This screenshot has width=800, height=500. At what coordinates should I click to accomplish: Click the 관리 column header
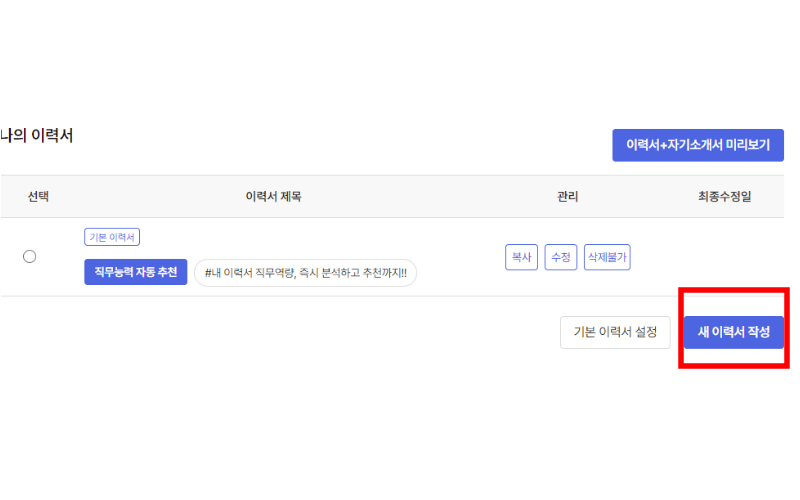[x=567, y=196]
